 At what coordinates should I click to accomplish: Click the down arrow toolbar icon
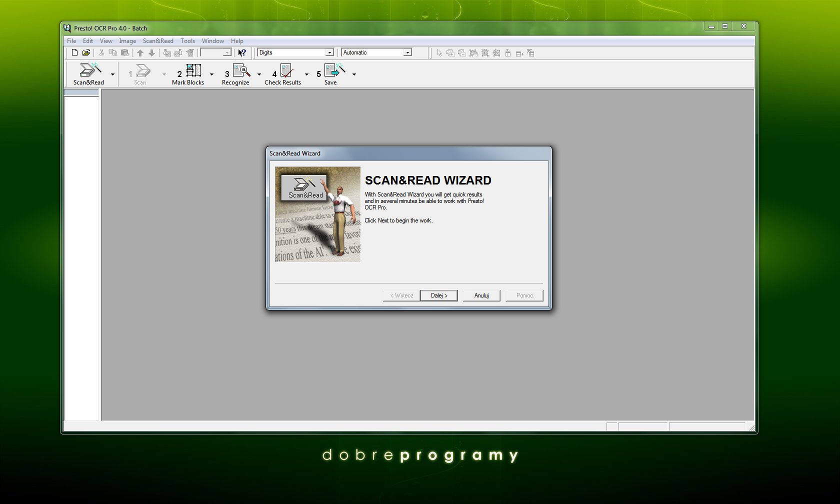(x=152, y=52)
